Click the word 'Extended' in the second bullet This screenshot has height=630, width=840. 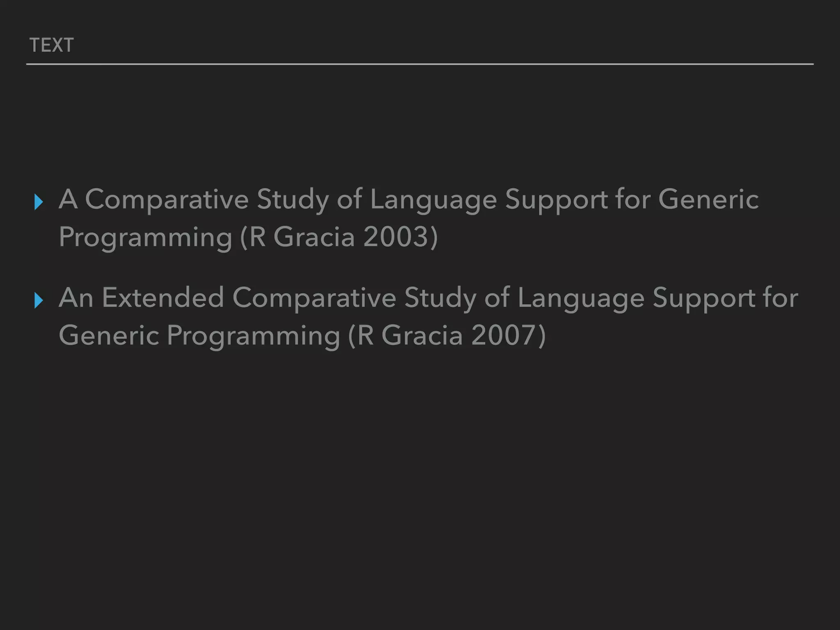pos(163,297)
